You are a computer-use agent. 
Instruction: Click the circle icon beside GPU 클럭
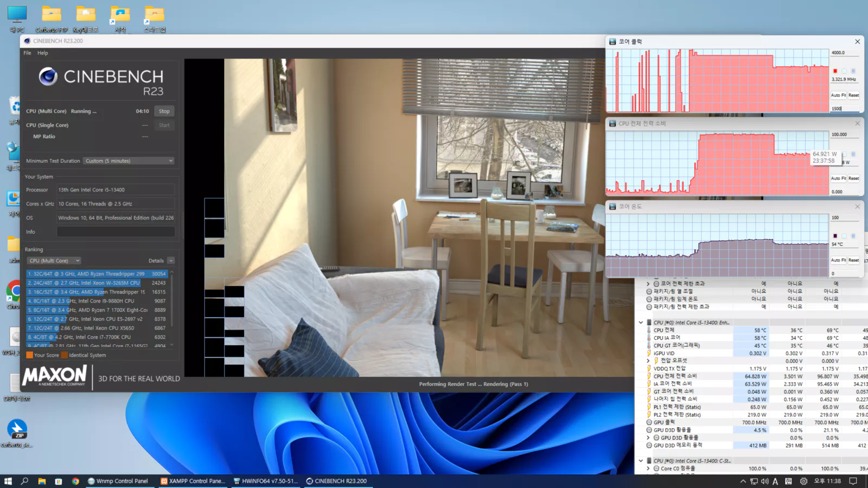649,422
